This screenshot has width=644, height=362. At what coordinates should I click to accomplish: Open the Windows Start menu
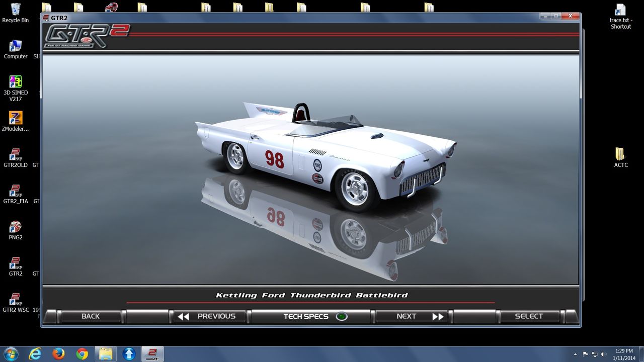tap(11, 354)
